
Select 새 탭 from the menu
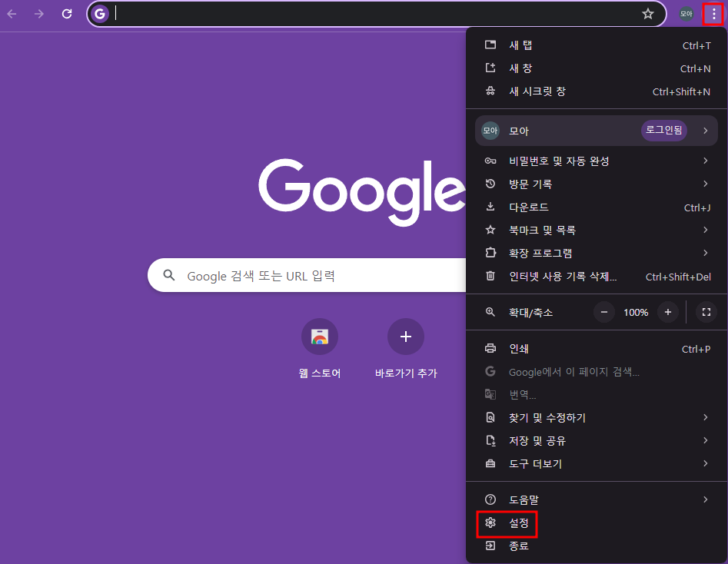click(597, 45)
